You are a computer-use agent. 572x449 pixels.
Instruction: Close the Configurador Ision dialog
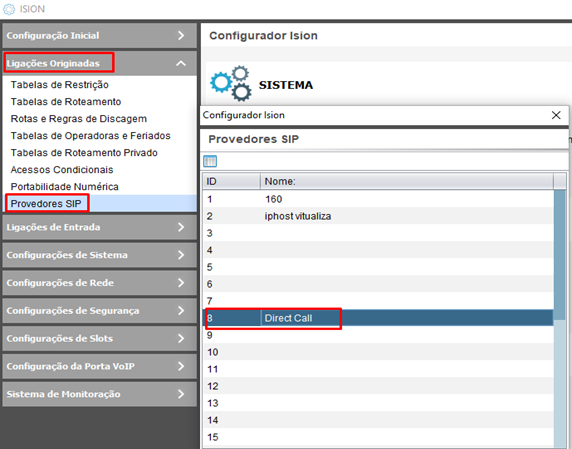(x=556, y=115)
